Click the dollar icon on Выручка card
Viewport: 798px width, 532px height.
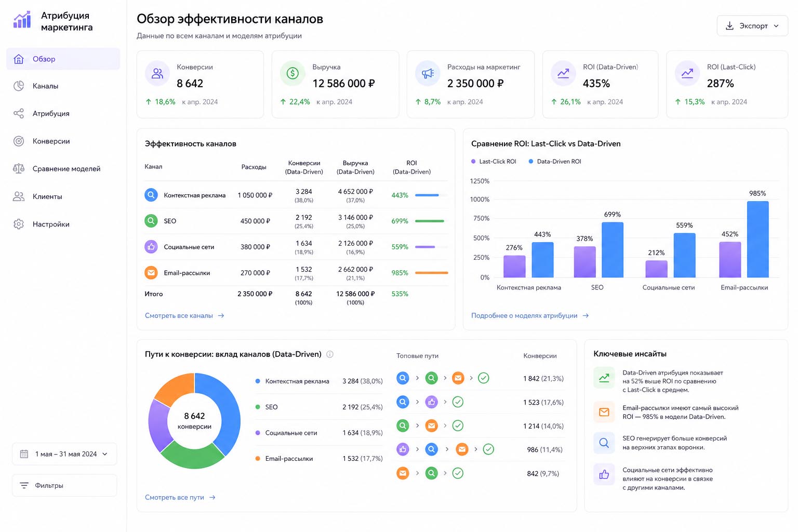[292, 74]
